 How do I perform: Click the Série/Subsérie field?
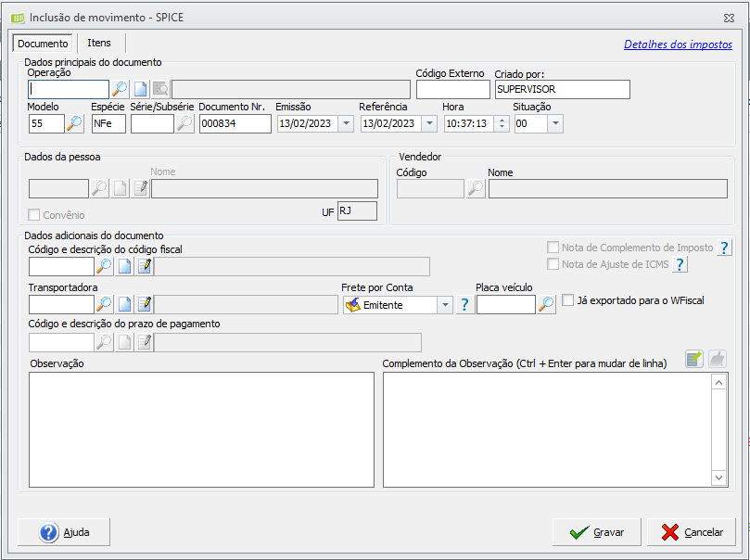[152, 123]
